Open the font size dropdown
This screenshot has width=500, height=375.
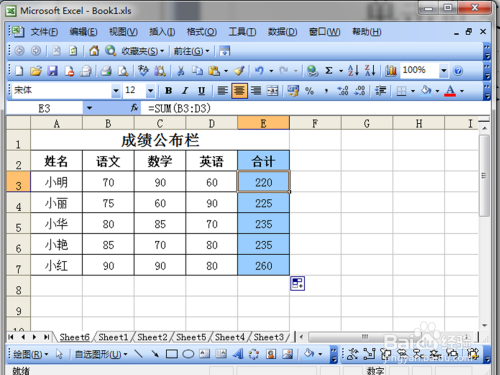[150, 91]
